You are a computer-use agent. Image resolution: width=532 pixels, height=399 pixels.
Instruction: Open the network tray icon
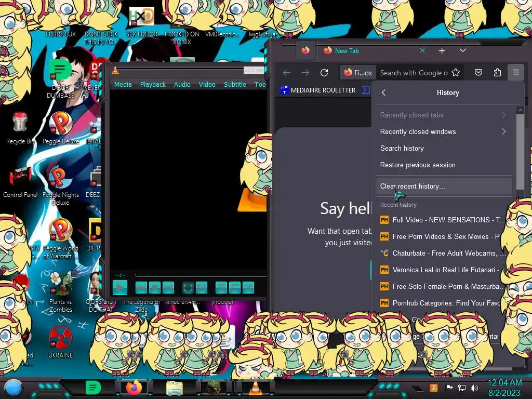click(462, 388)
